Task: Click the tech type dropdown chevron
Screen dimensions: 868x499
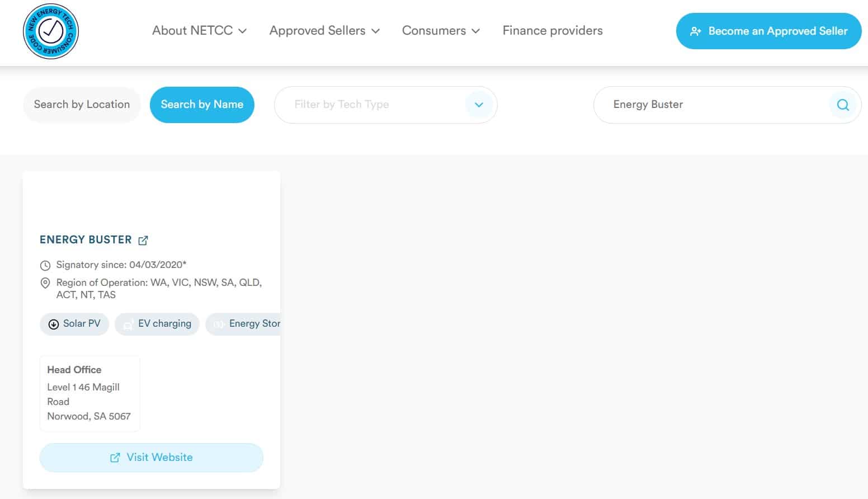Action: coord(479,105)
